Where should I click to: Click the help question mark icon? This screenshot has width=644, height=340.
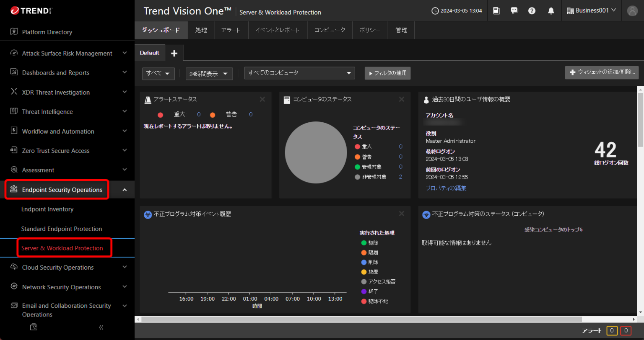tap(532, 10)
